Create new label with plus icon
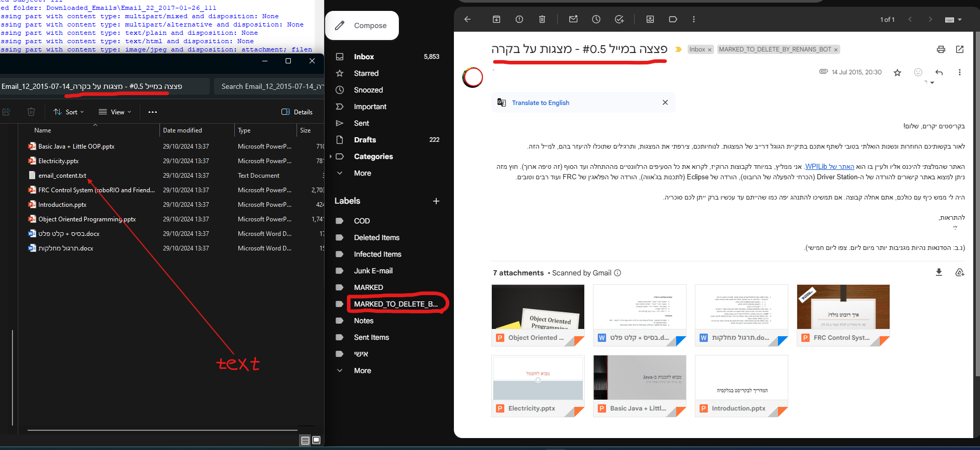The image size is (980, 450). (436, 201)
